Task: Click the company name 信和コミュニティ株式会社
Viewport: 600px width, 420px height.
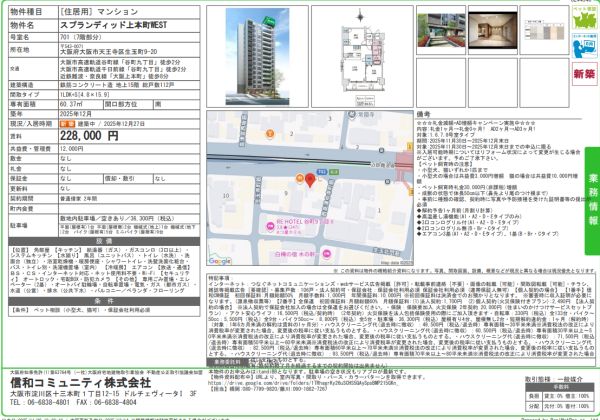Action: tap(81, 383)
